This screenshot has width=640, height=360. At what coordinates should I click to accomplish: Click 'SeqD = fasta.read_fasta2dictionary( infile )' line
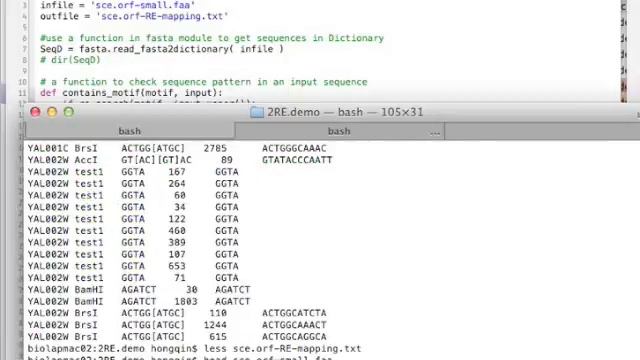[x=162, y=49]
